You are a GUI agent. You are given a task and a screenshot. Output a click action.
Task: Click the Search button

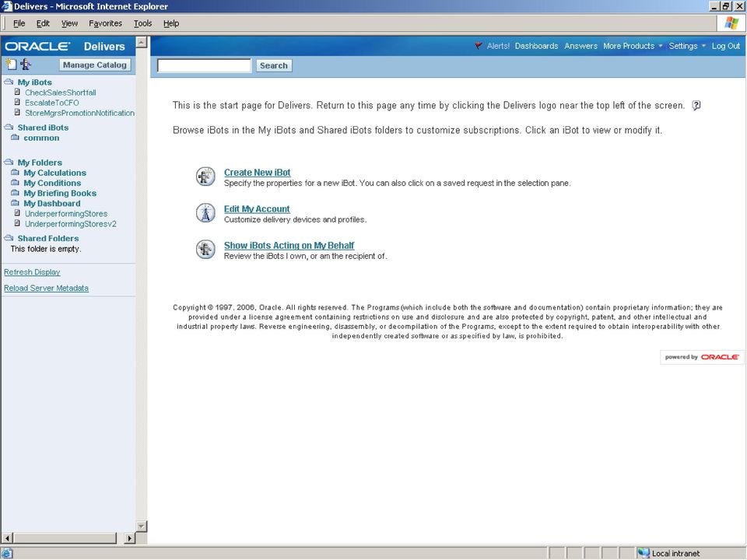273,65
